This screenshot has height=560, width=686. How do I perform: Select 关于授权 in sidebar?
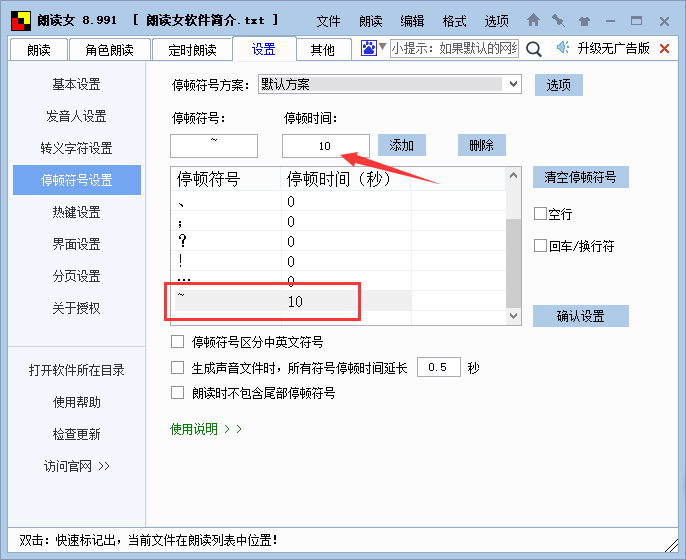(x=77, y=308)
